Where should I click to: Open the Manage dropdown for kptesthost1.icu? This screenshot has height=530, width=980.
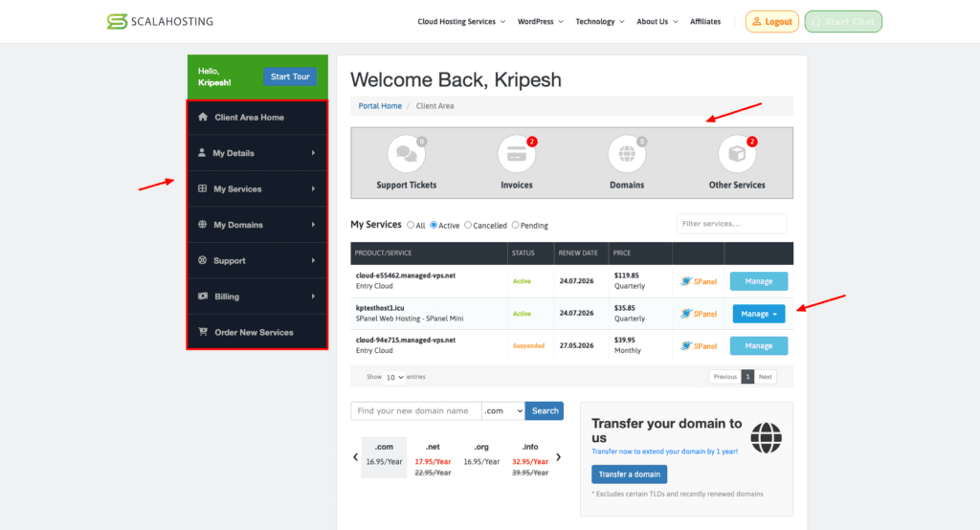point(759,314)
